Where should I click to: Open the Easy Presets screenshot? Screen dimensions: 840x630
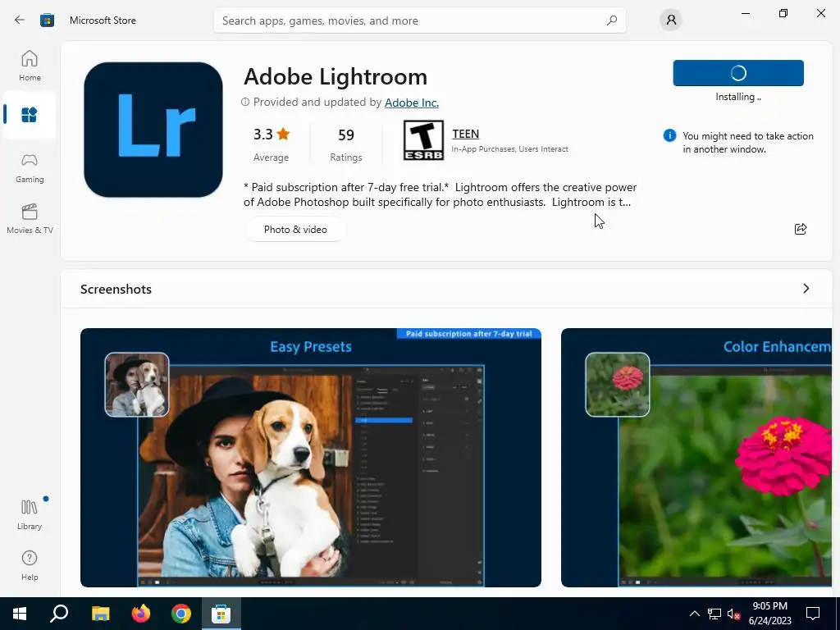coord(311,458)
